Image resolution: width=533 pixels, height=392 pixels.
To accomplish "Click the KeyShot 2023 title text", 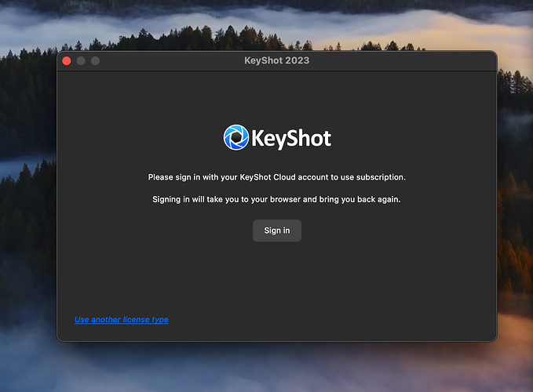I will [x=276, y=60].
